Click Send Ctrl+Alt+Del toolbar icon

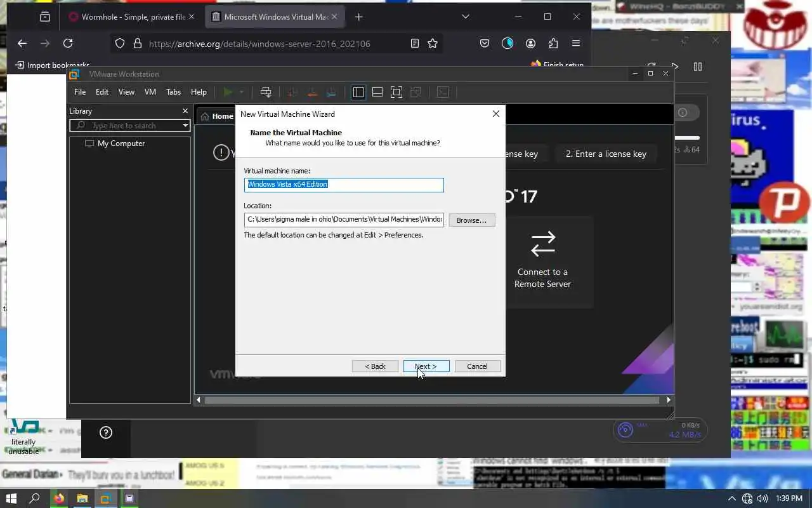click(x=266, y=92)
